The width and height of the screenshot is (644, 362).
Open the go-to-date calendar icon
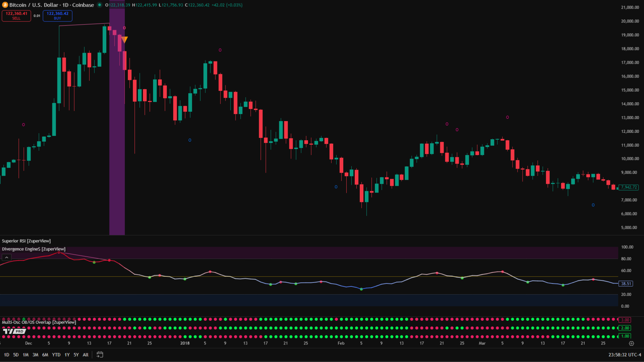point(100,355)
